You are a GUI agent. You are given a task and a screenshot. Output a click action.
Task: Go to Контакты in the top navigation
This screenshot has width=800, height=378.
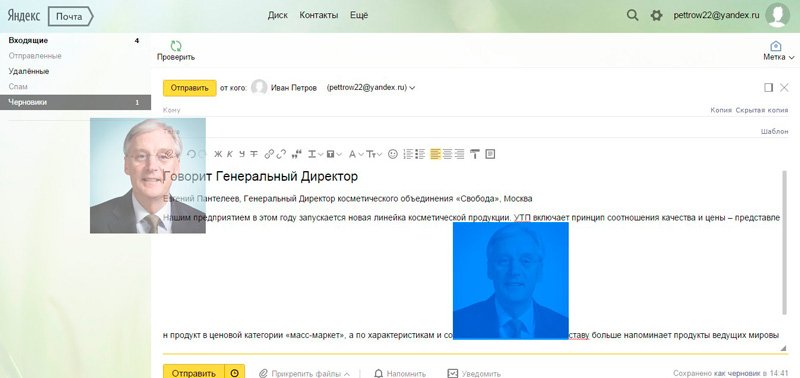coord(318,15)
